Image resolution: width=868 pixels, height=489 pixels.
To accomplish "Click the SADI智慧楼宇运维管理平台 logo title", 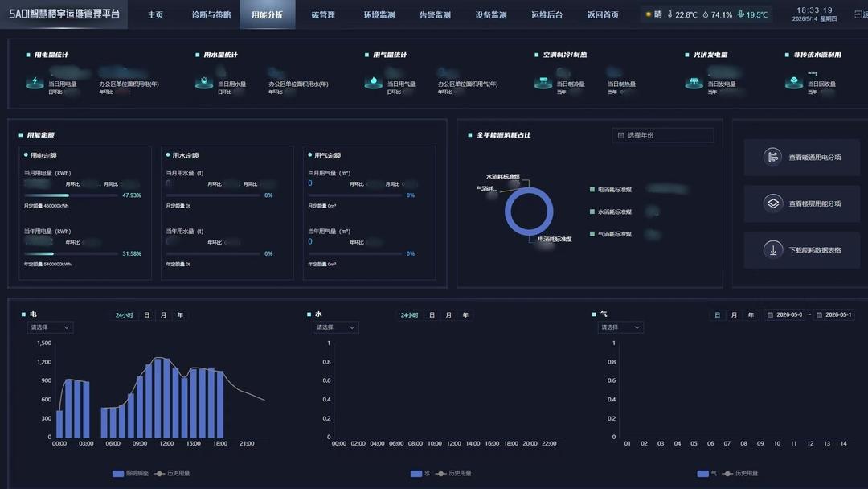I will click(64, 14).
